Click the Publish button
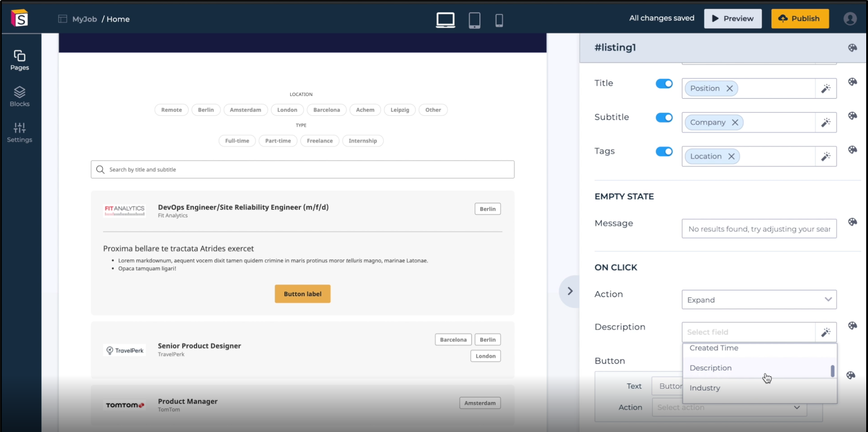868x432 pixels. [x=799, y=19]
